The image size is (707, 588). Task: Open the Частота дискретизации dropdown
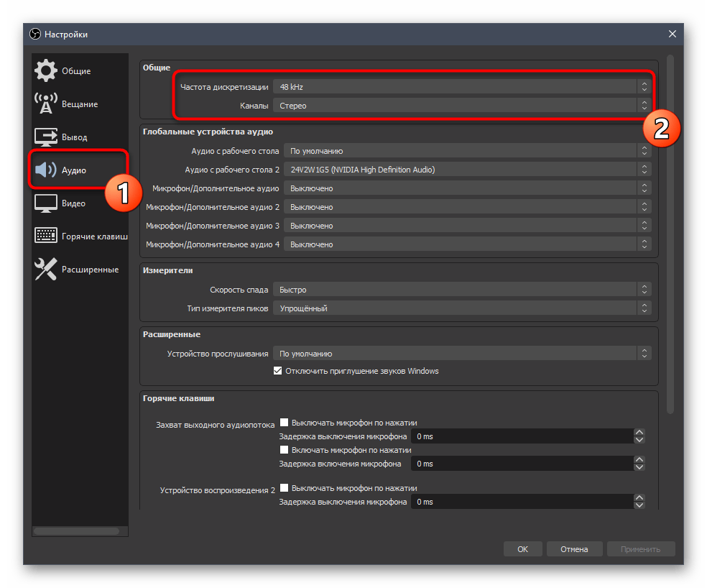pyautogui.click(x=461, y=86)
